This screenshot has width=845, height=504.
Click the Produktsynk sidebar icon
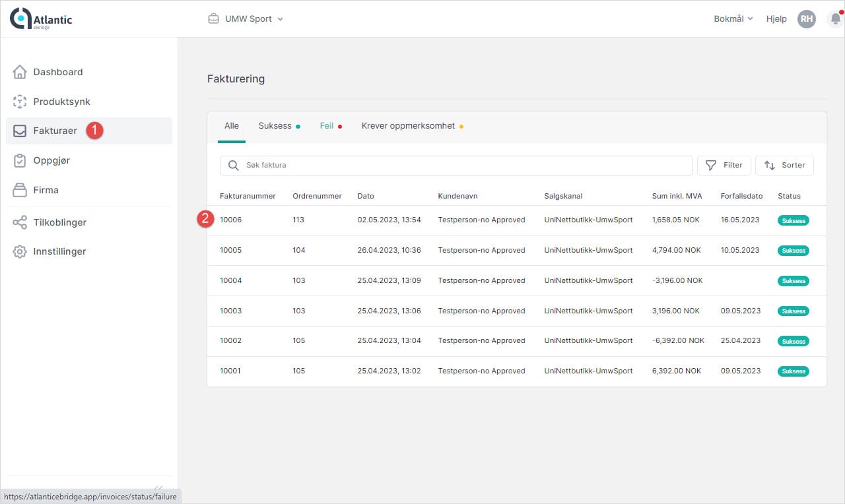point(20,102)
